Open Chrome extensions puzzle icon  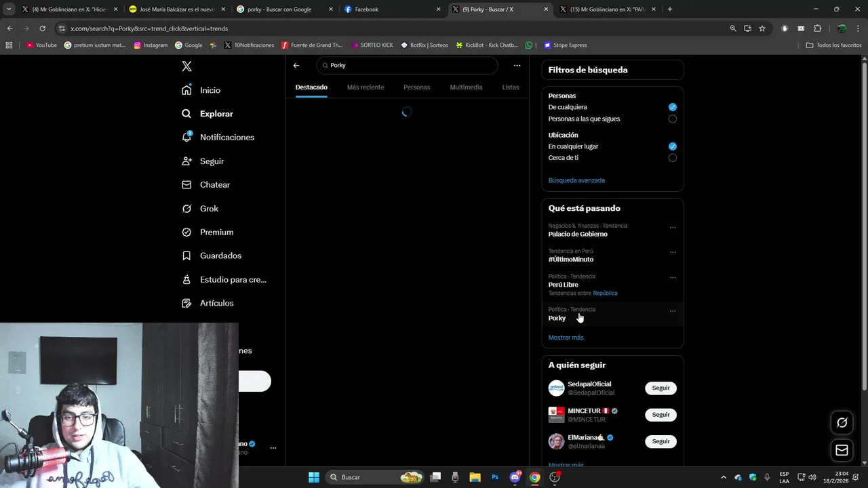pos(817,28)
